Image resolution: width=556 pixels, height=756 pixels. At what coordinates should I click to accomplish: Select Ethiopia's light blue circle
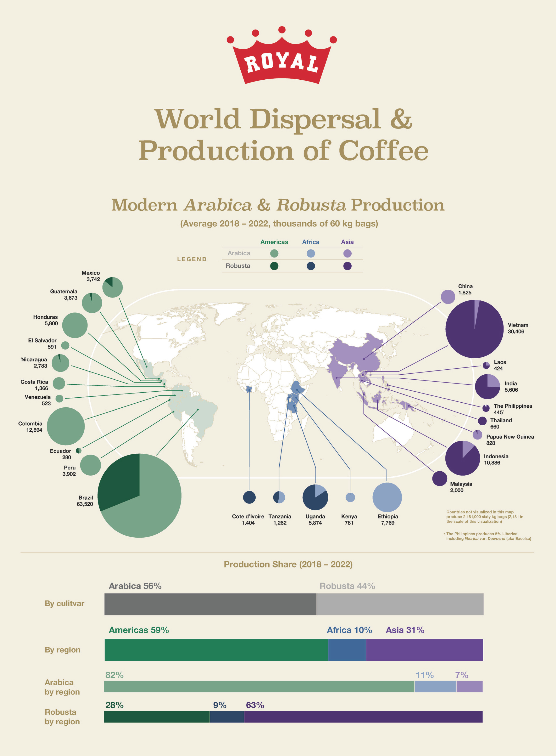coord(387,497)
